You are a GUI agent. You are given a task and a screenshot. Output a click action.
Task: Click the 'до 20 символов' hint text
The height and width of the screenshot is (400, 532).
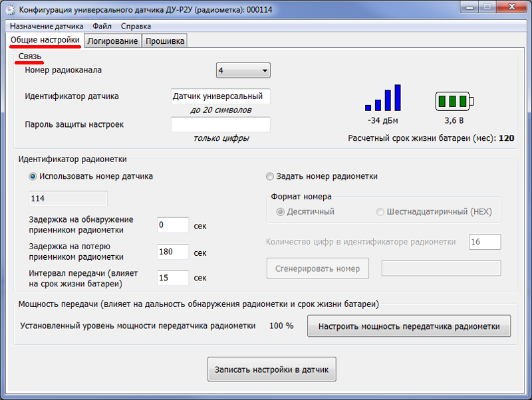(x=221, y=110)
